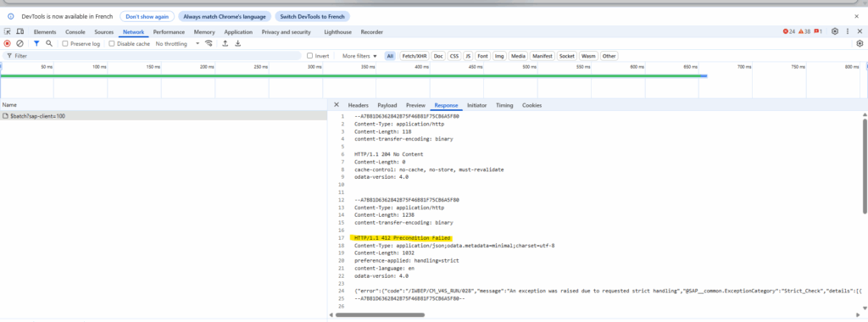Show the Preview tab
868x322 pixels.
tap(415, 105)
